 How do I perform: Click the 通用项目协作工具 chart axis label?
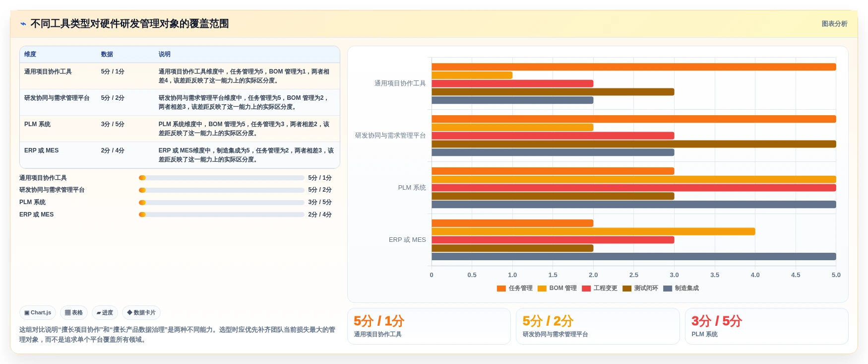coord(400,83)
